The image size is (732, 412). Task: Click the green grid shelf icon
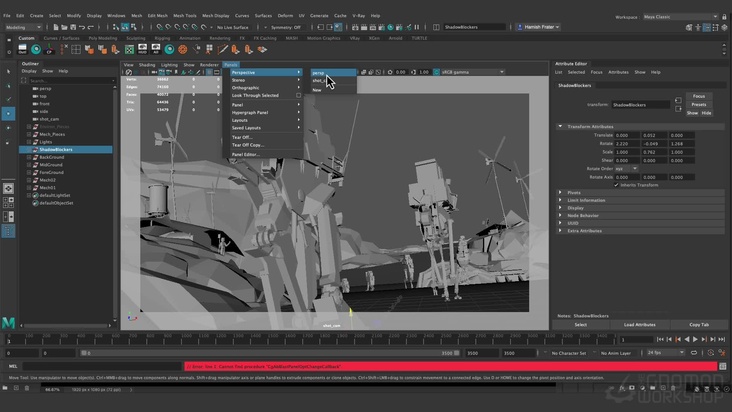pos(129,49)
